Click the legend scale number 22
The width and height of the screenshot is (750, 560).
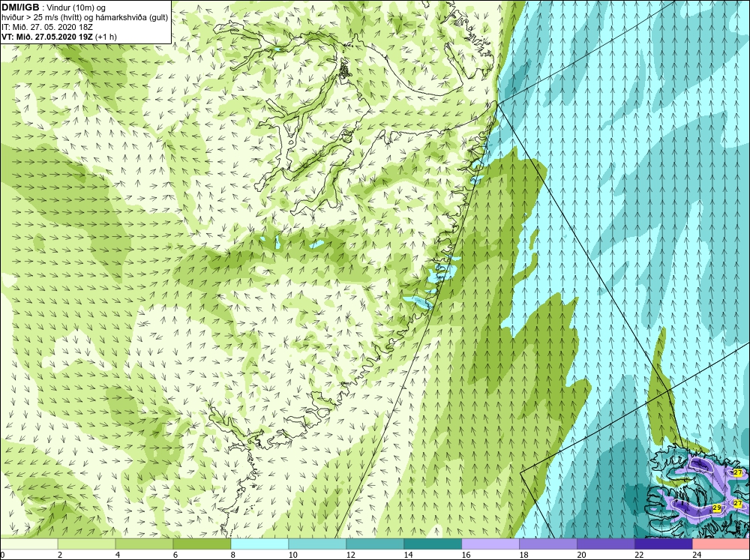click(x=639, y=555)
